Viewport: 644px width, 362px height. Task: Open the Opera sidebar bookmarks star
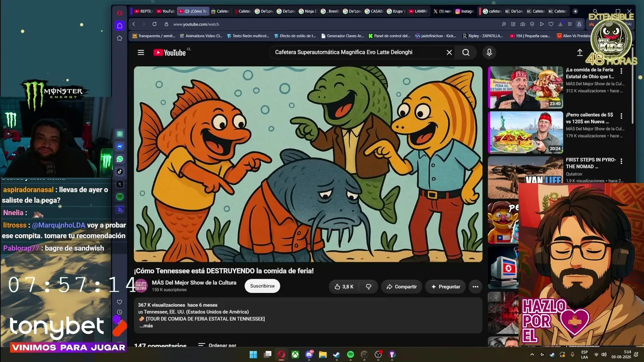point(119,38)
